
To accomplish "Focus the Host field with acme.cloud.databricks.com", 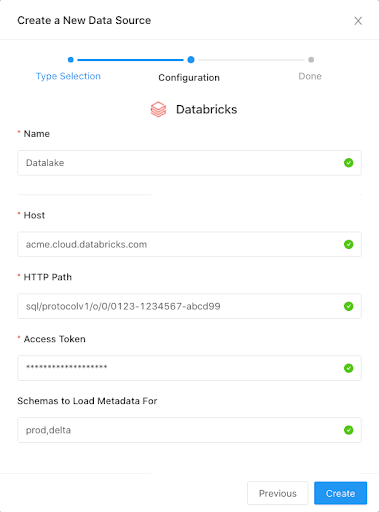I will (x=189, y=244).
